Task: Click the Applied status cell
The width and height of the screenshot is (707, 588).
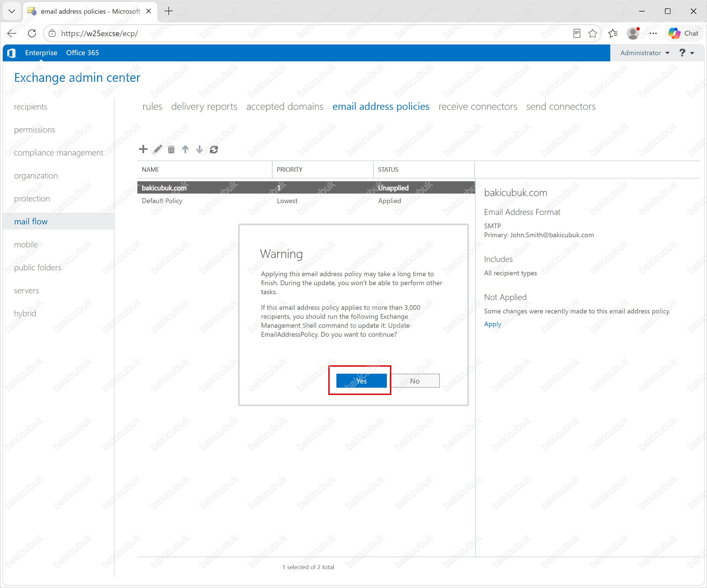Action: pyautogui.click(x=390, y=201)
